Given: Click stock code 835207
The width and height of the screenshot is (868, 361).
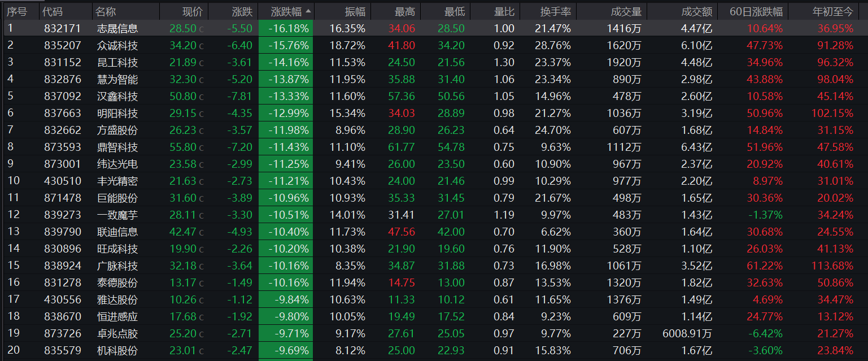Looking at the screenshot, I should 63,45.
